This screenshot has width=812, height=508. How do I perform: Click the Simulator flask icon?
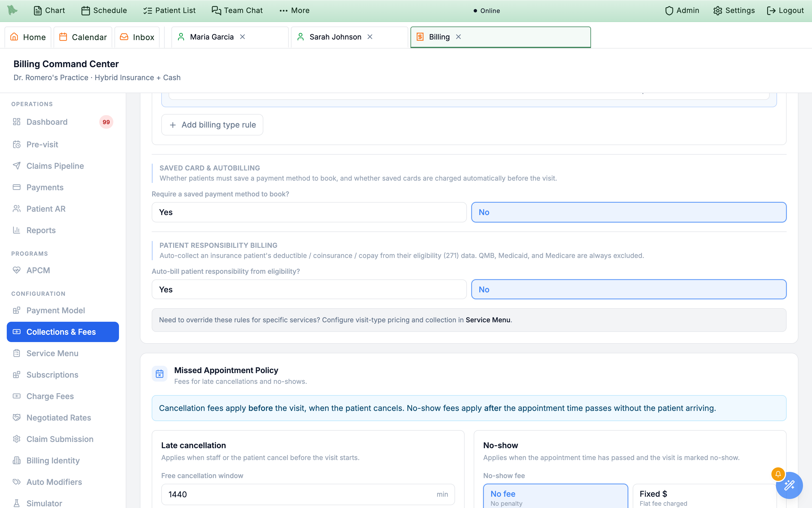(x=16, y=503)
